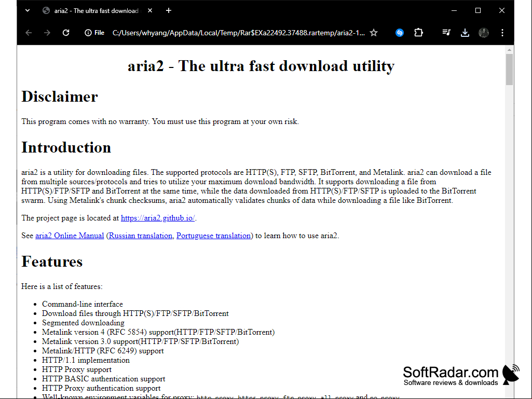
Task: Bookmark this page with star icon
Action: pos(374,33)
